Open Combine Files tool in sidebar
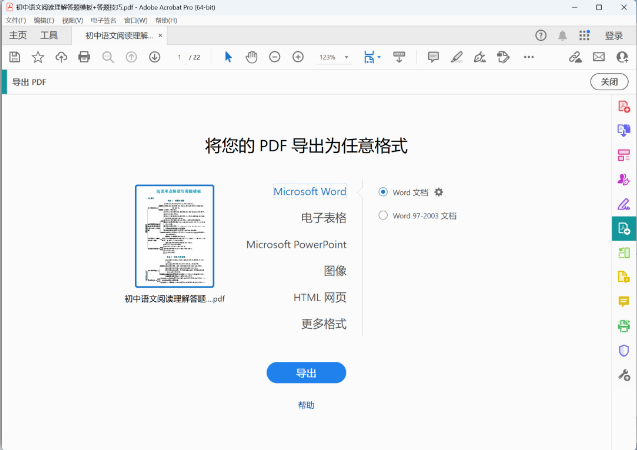637x450 pixels. pyautogui.click(x=624, y=130)
